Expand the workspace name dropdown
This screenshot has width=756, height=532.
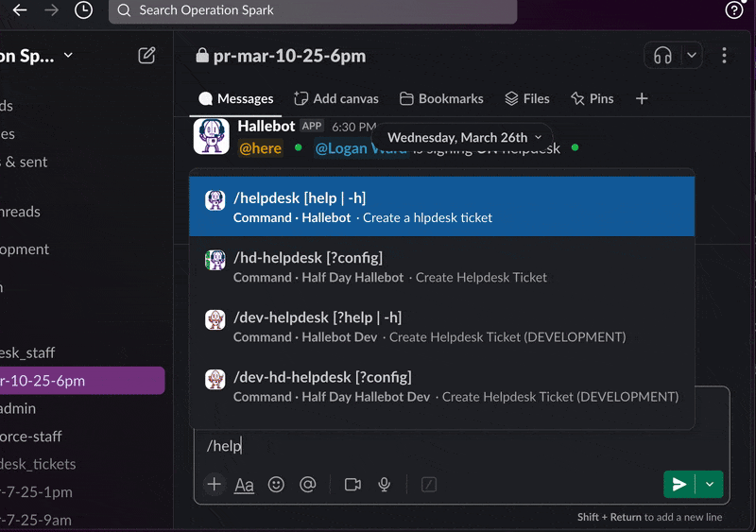tap(68, 56)
